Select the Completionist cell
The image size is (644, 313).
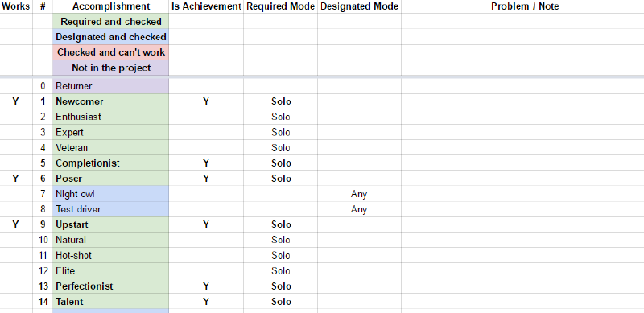pyautogui.click(x=111, y=163)
